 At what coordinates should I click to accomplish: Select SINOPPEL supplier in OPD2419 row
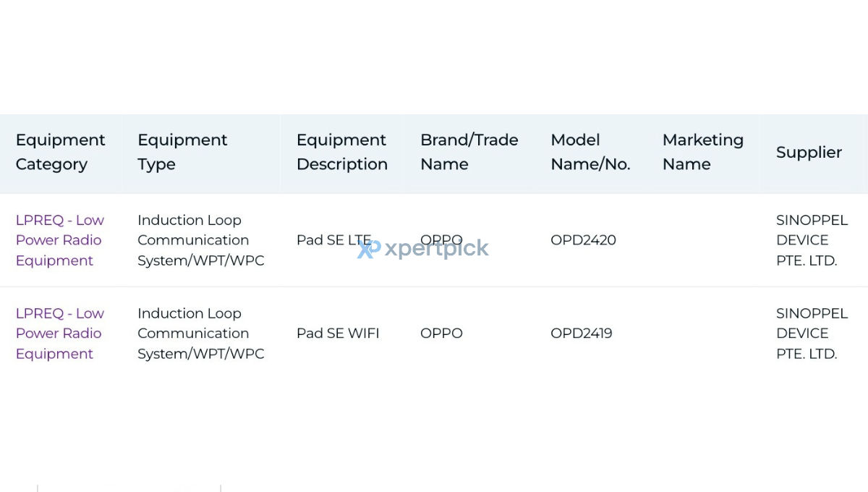pos(812,334)
